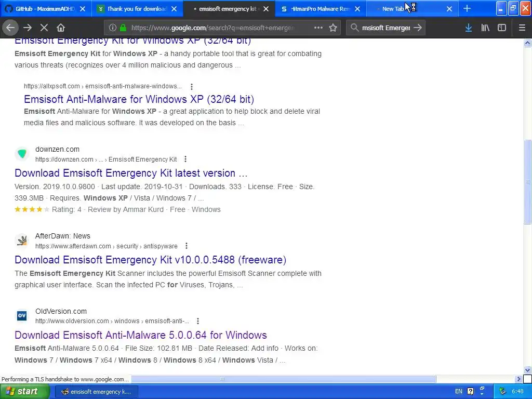This screenshot has height=399, width=532.
Task: Click the vertical scrollbar thumb
Action: [x=527, y=181]
